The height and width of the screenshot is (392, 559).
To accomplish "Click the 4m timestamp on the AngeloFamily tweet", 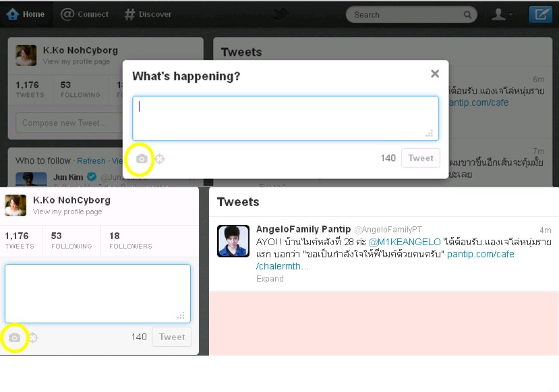I will point(546,230).
